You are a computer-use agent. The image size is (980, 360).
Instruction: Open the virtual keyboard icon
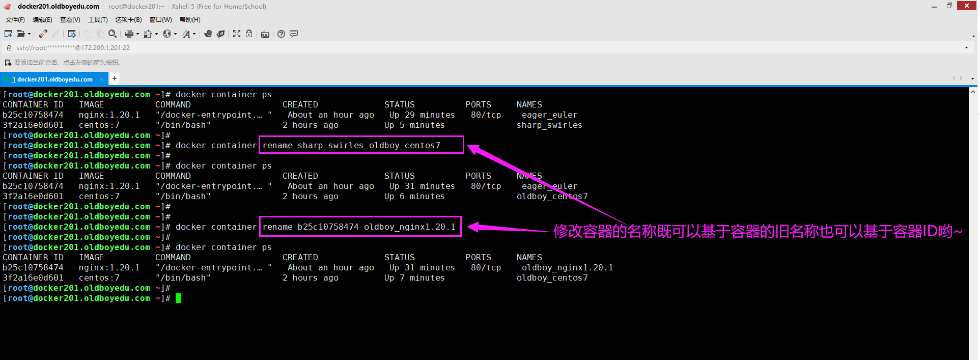pos(265,34)
